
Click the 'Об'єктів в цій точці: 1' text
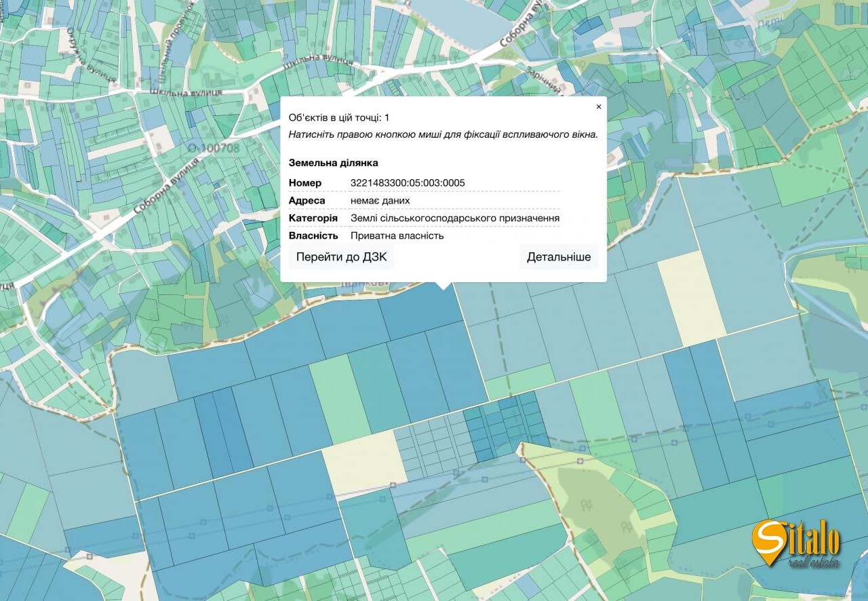339,118
